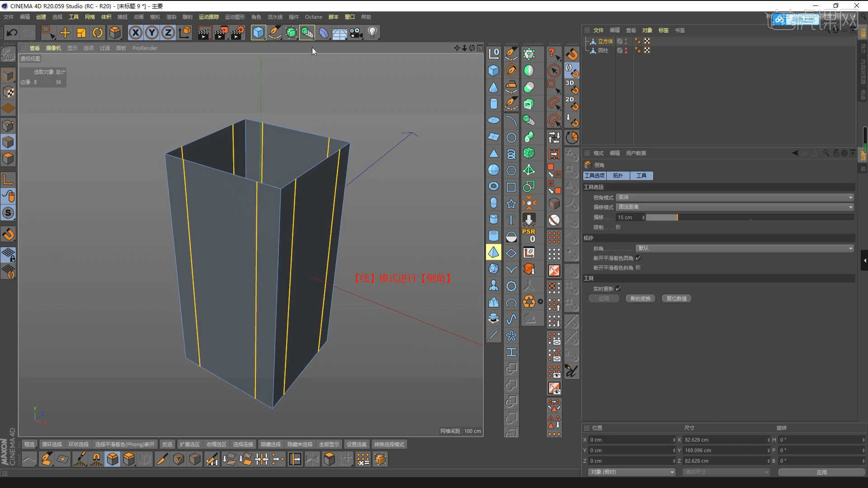Switch to the 工具 attribute tab
This screenshot has width=868, height=488.
click(641, 175)
